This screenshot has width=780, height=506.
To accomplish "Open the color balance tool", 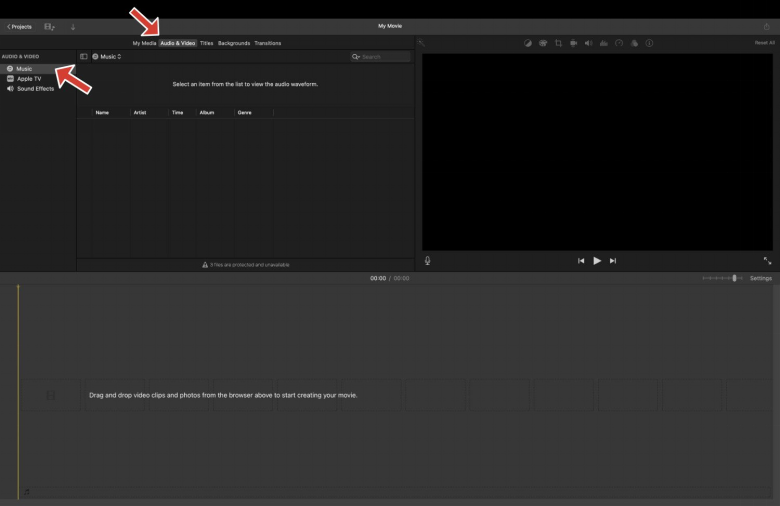I will [x=528, y=43].
